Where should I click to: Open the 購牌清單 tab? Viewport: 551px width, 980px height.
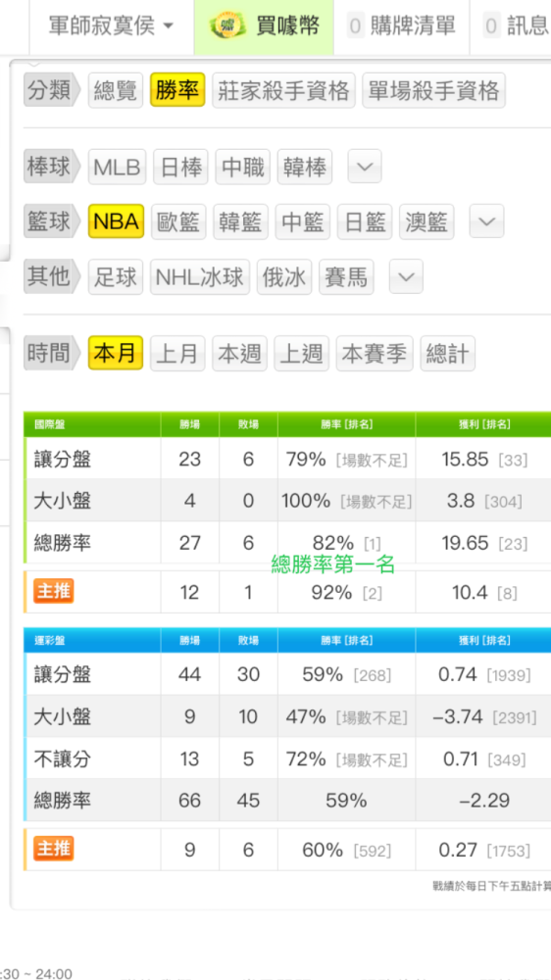coord(402,26)
